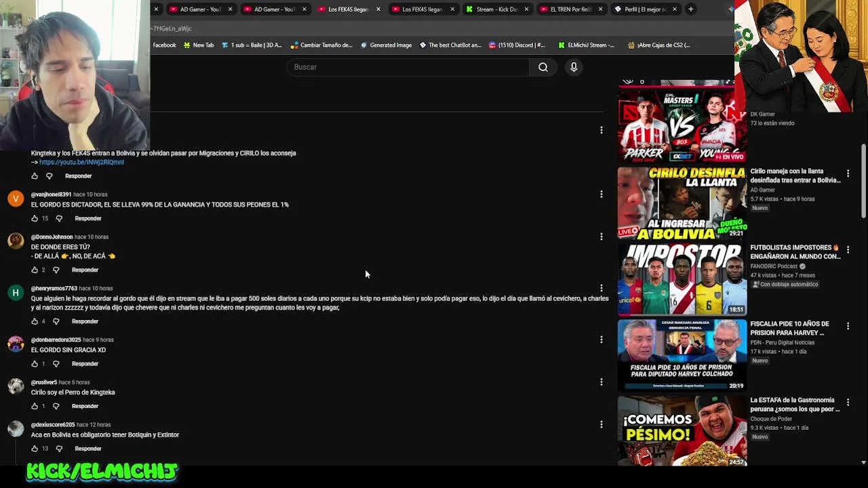Reply to @dexiuscore6205 with Responder

pyautogui.click(x=88, y=449)
